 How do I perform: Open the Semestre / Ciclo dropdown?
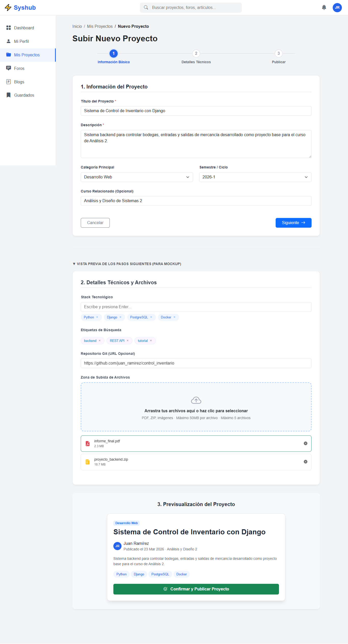[x=255, y=177]
